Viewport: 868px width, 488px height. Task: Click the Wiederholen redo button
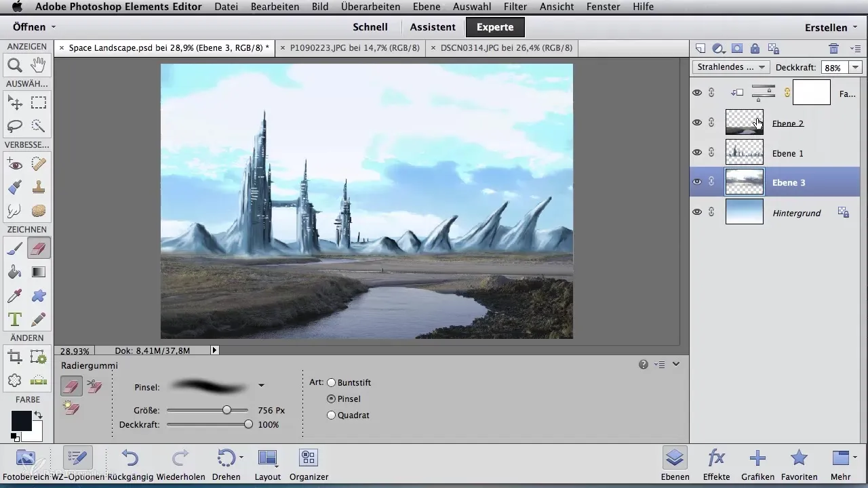click(x=180, y=464)
